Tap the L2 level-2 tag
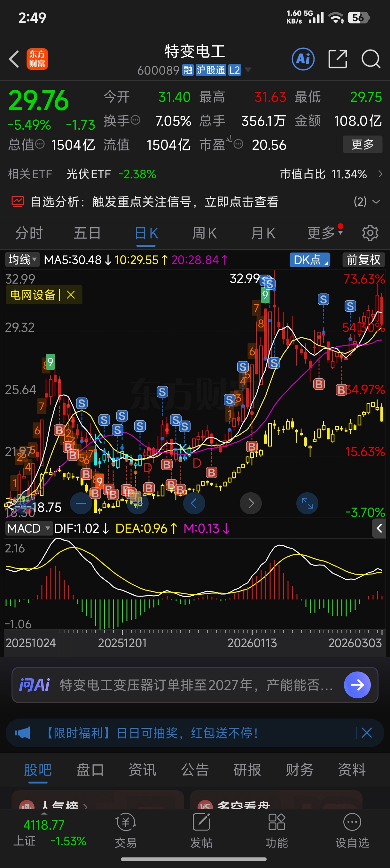Image resolution: width=390 pixels, height=868 pixels. [235, 70]
